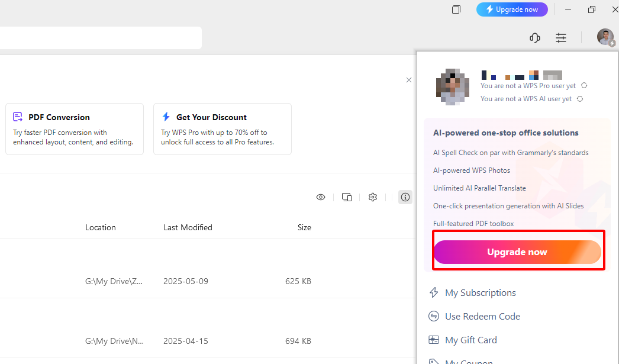Sort files by Last Modified column
The image size is (619, 364).
(x=188, y=227)
